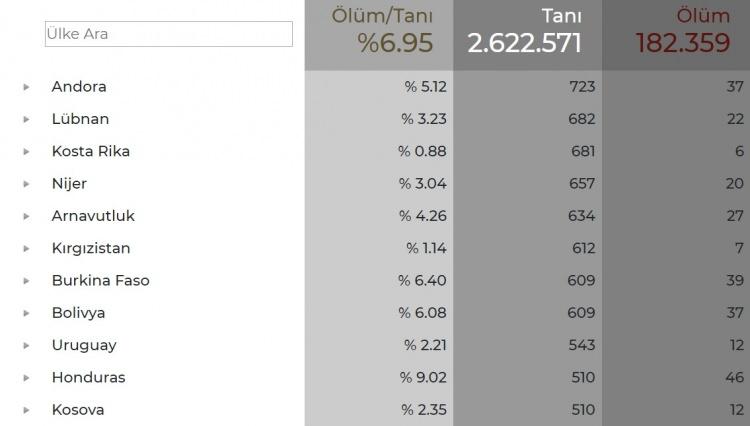Image resolution: width=750 pixels, height=426 pixels.
Task: Expand the Bolivya row arrow
Action: 27,313
